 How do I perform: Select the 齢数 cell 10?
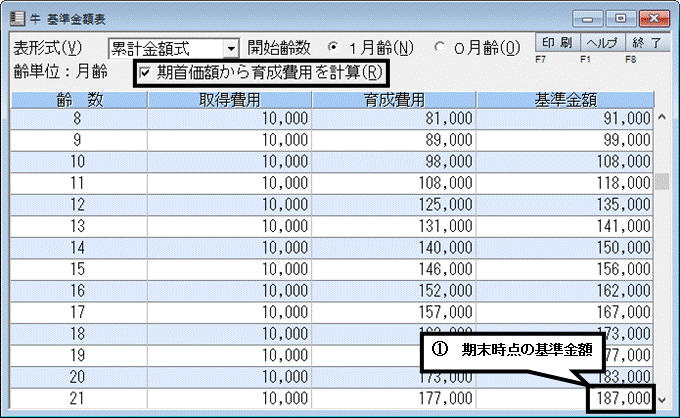[79, 162]
